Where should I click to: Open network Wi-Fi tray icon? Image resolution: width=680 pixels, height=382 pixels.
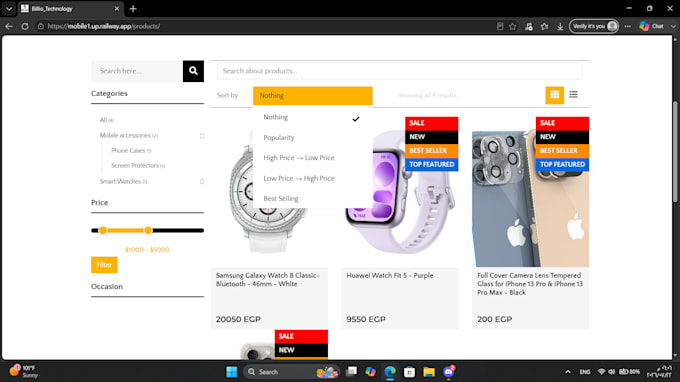click(x=601, y=372)
